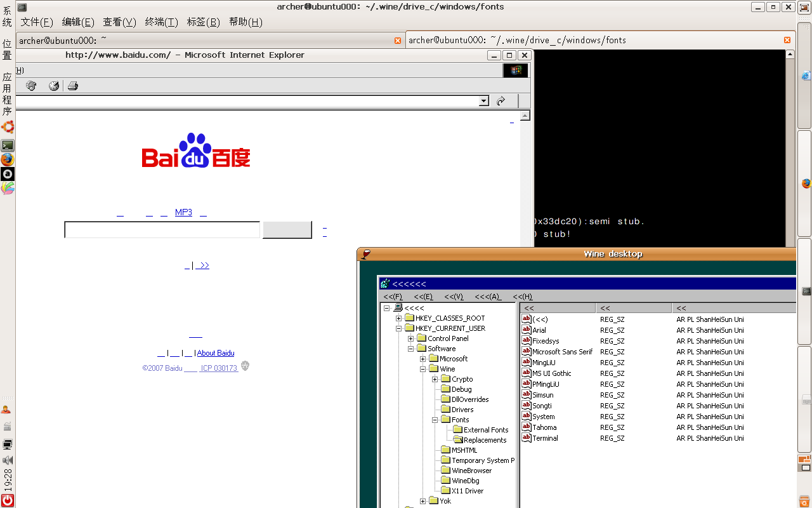Click the regedit app icon in its titlebar
The height and width of the screenshot is (508, 812).
click(x=385, y=284)
